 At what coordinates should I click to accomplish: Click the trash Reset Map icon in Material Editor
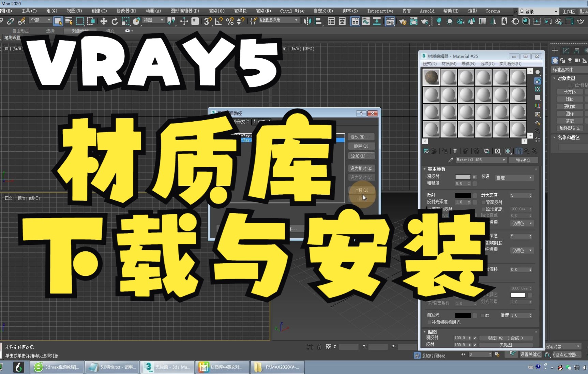tap(455, 151)
